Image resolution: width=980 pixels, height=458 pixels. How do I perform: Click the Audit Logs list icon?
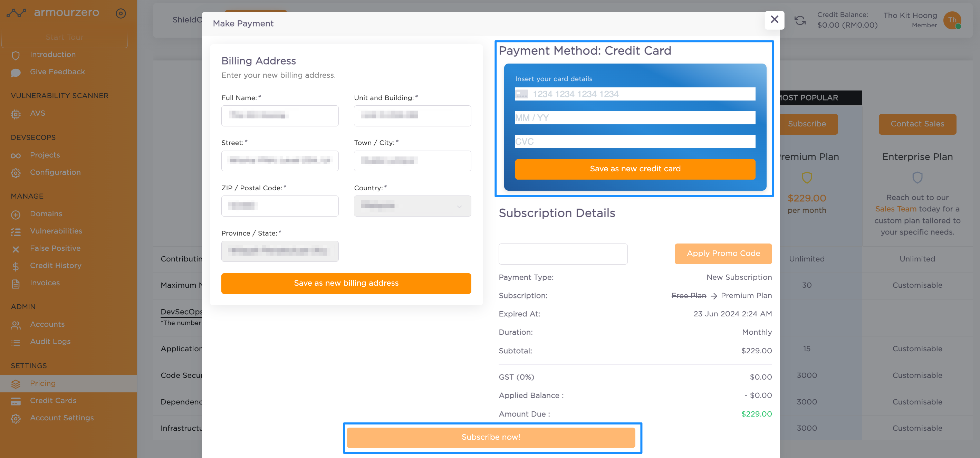pos(16,342)
